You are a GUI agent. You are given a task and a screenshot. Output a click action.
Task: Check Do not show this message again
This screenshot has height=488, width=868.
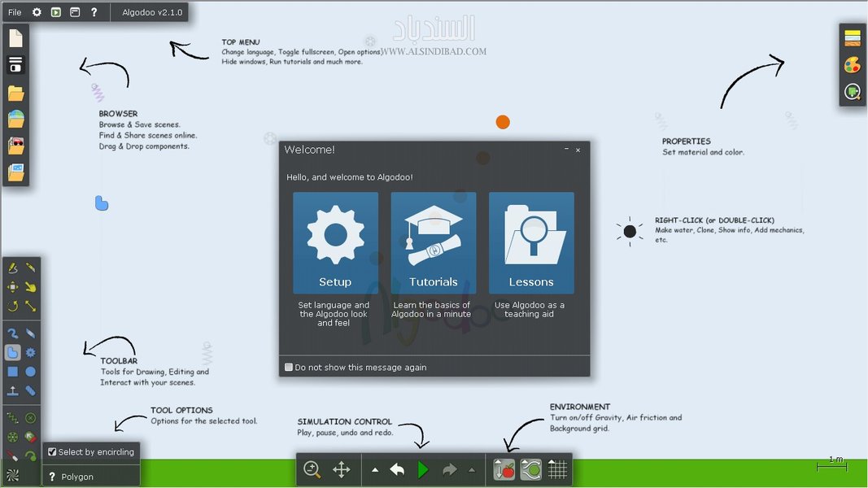click(289, 368)
